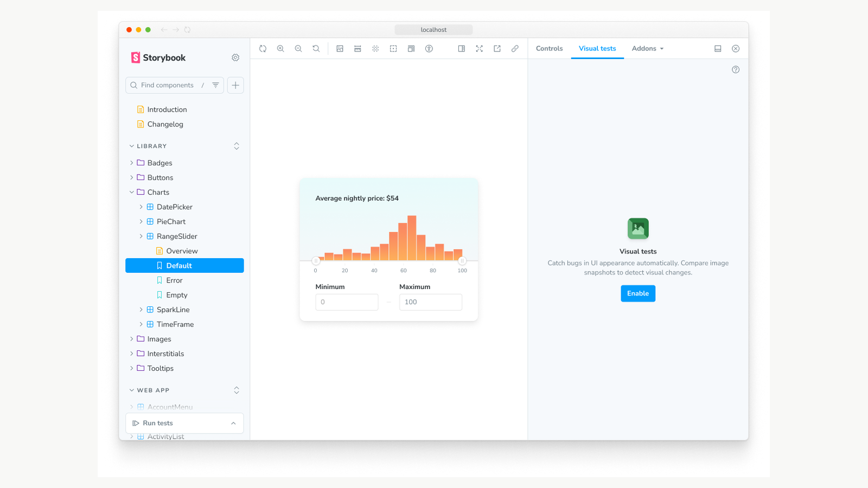Open the accessibility vision simulator icon
This screenshot has width=868, height=488.
429,49
